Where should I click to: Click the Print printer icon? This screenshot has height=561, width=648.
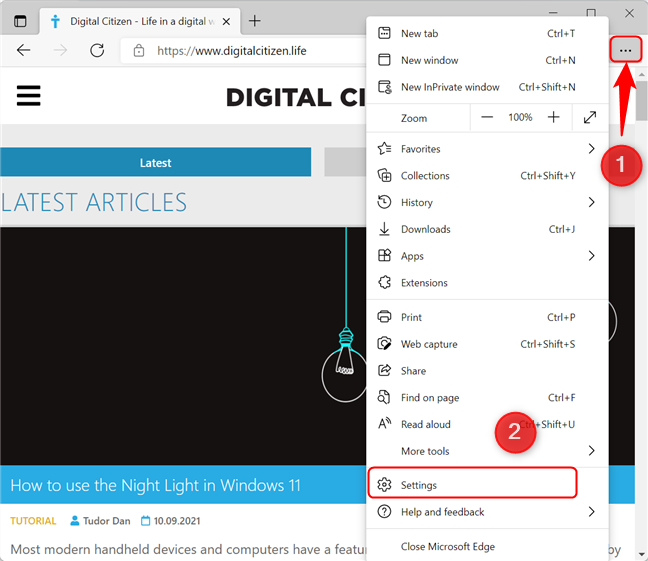[x=384, y=317]
